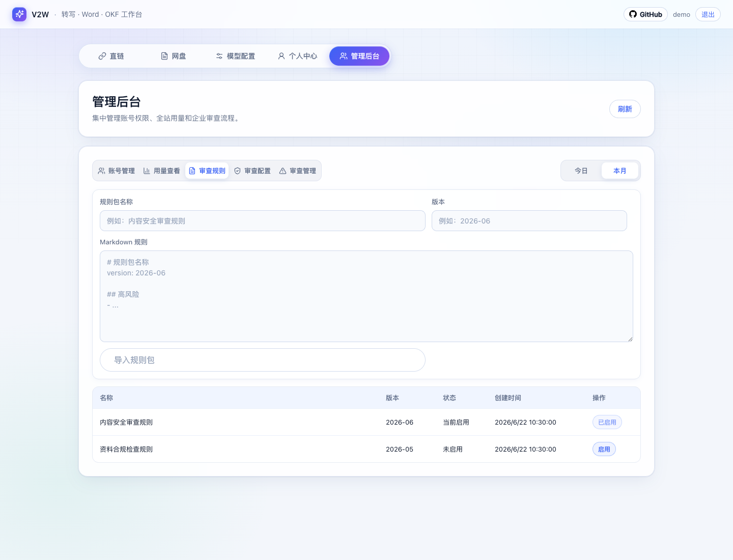This screenshot has height=560, width=733.
Task: Click the sliders icon beside 模型配置
Action: click(x=219, y=56)
